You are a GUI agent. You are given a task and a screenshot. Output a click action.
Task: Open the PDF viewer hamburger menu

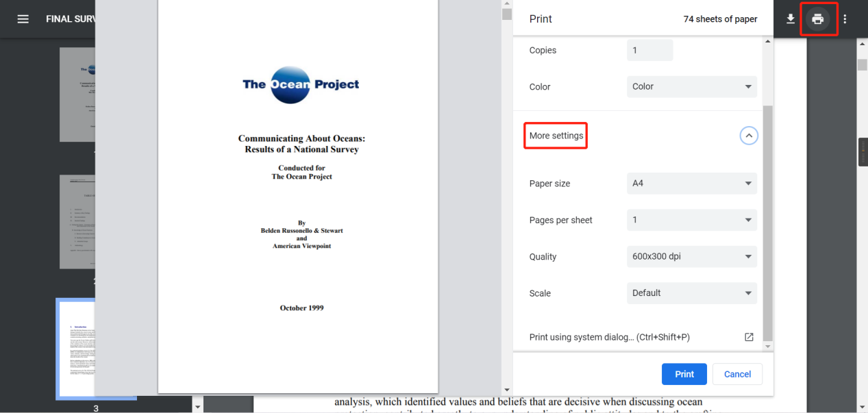(23, 19)
